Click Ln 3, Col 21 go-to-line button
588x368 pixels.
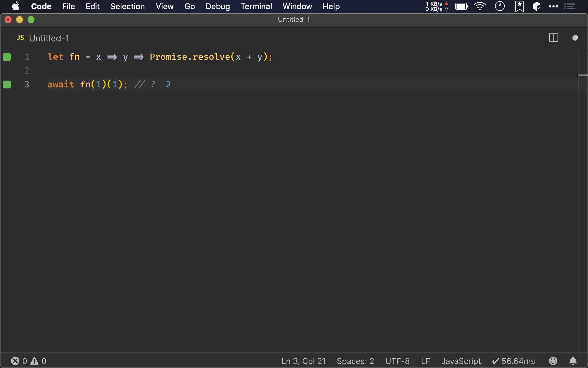click(x=303, y=361)
